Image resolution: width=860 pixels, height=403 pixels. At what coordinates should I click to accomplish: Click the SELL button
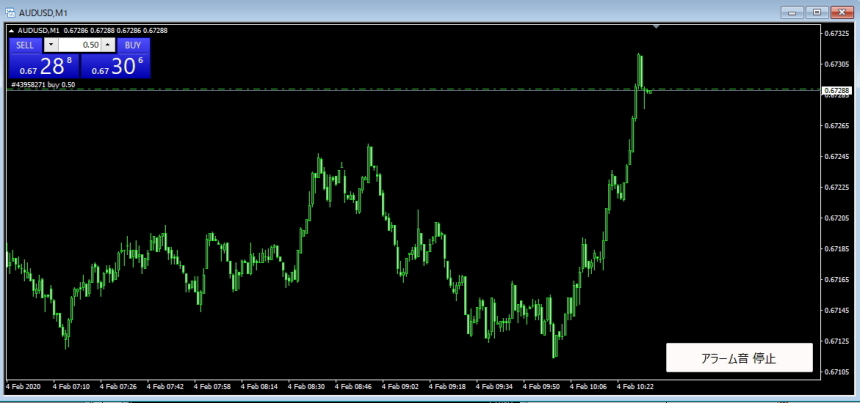click(25, 46)
